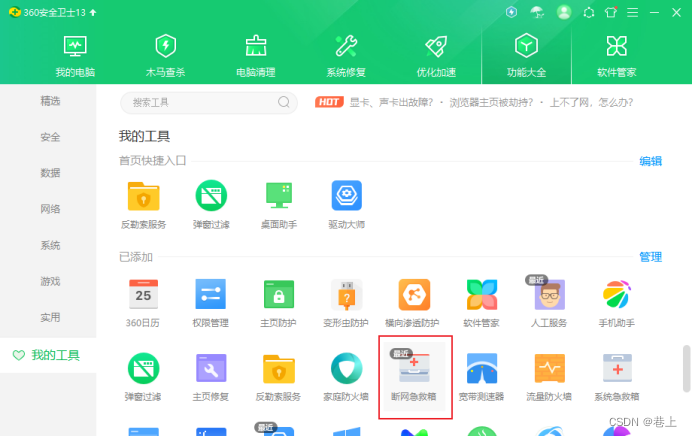Click the blue shield icon in title bar

tap(511, 12)
